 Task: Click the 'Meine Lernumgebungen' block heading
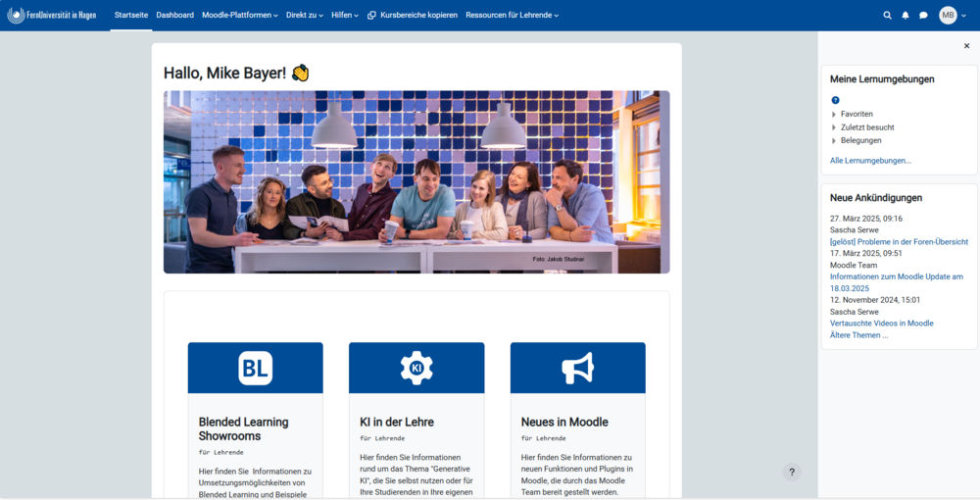(x=882, y=79)
